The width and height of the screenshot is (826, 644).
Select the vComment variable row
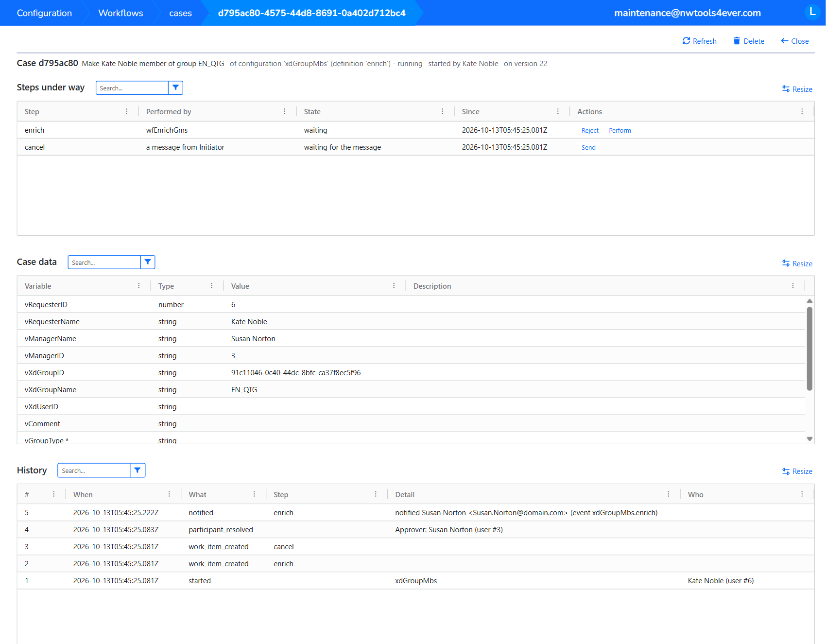click(411, 423)
